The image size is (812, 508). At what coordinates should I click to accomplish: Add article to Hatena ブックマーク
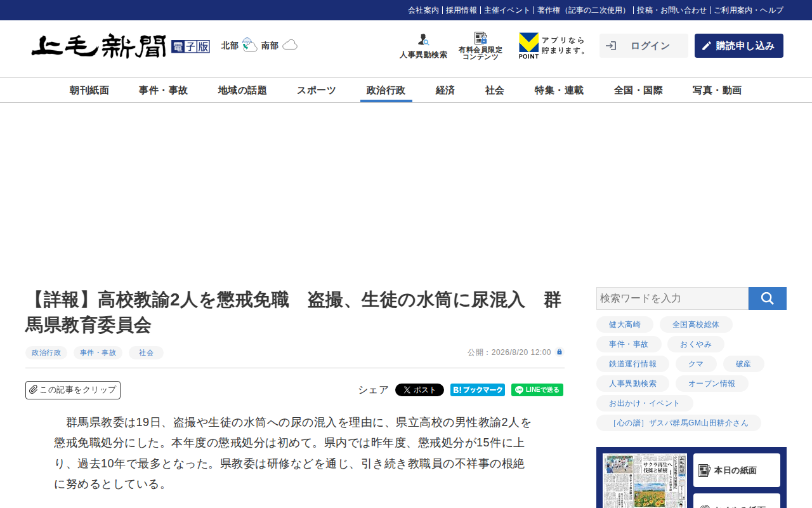(478, 390)
